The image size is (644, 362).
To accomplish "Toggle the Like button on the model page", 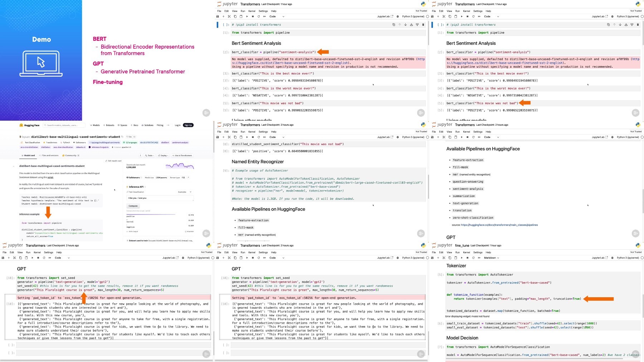I will (x=129, y=137).
